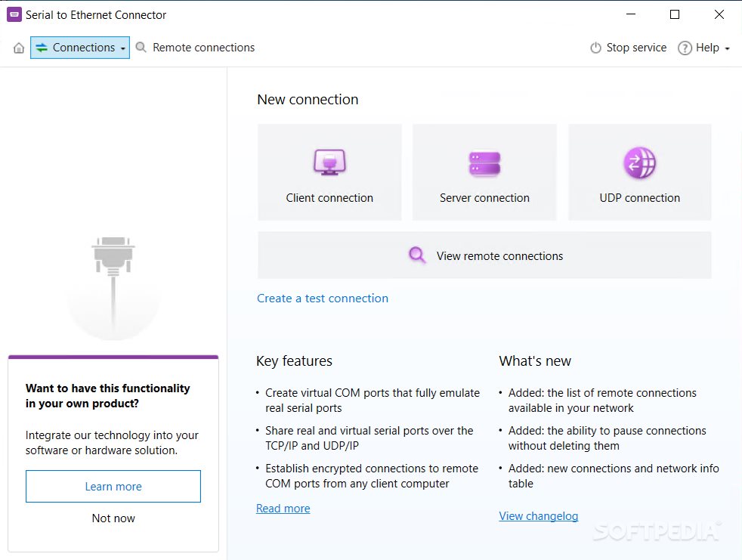This screenshot has width=742, height=560.
Task: Maximize the application window
Action: tap(675, 14)
